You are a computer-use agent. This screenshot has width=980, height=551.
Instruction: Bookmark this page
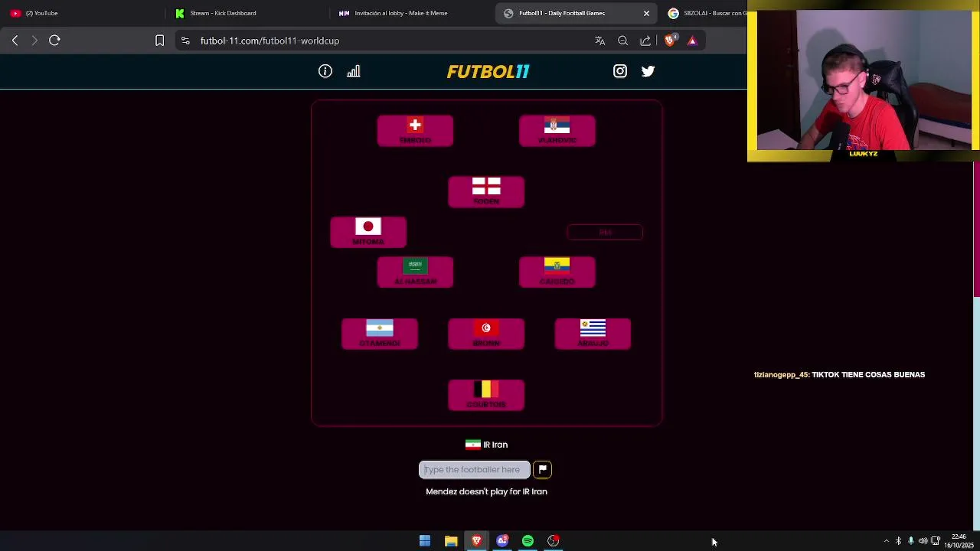pos(159,41)
